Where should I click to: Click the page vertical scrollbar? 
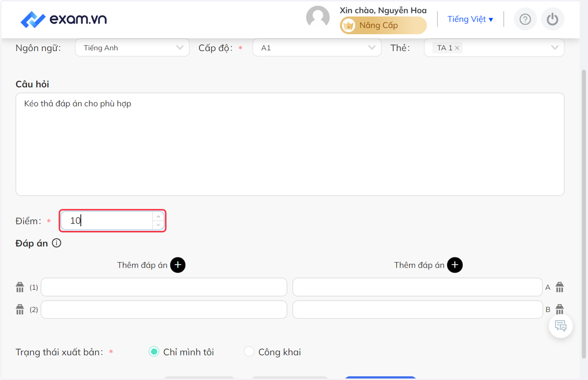[x=584, y=213]
